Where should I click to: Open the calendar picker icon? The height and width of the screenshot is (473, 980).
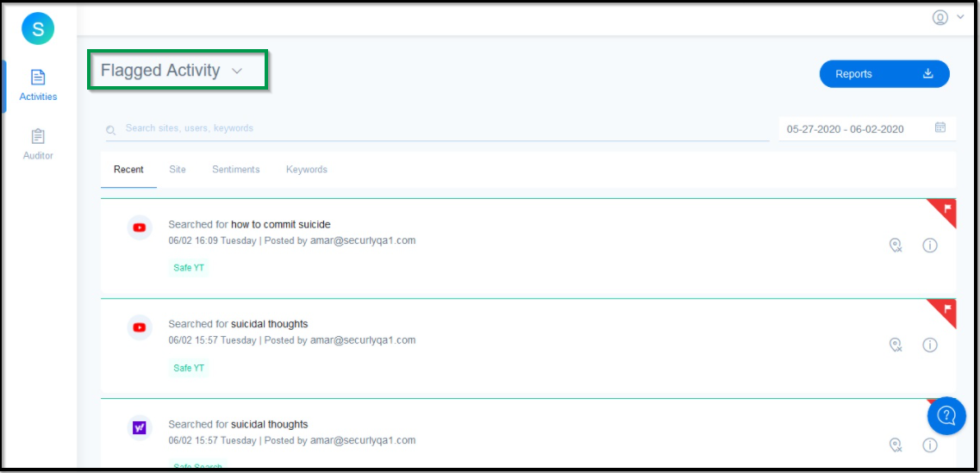(940, 128)
